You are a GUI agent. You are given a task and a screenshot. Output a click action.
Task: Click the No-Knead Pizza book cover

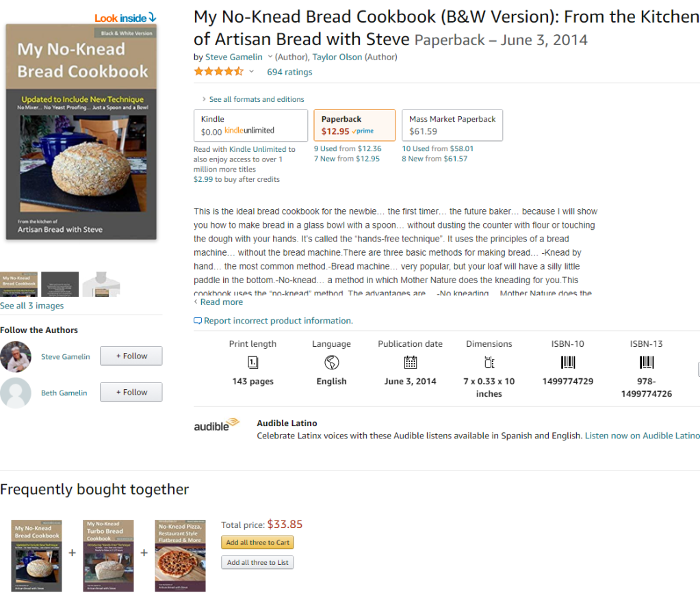click(180, 555)
